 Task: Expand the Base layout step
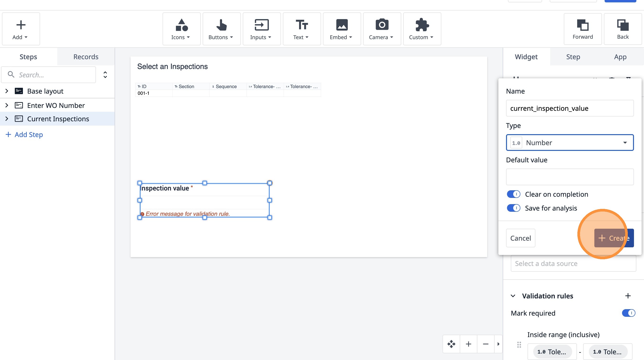click(7, 91)
